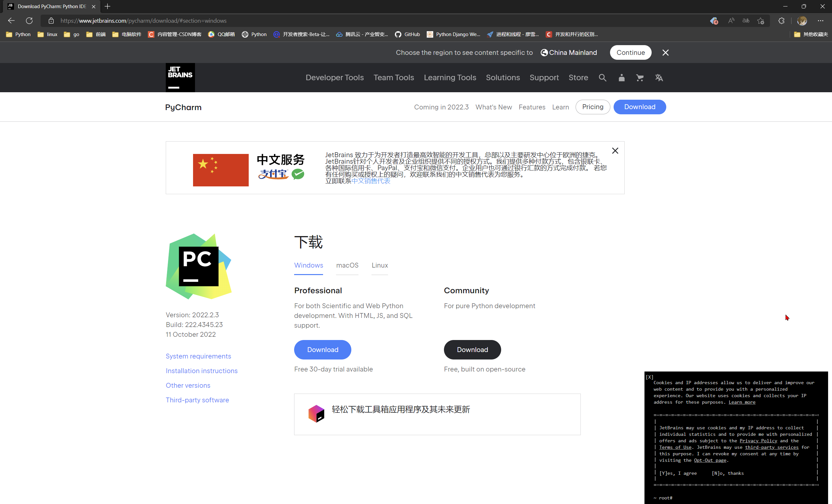Open browser settings and more menu

pyautogui.click(x=821, y=20)
